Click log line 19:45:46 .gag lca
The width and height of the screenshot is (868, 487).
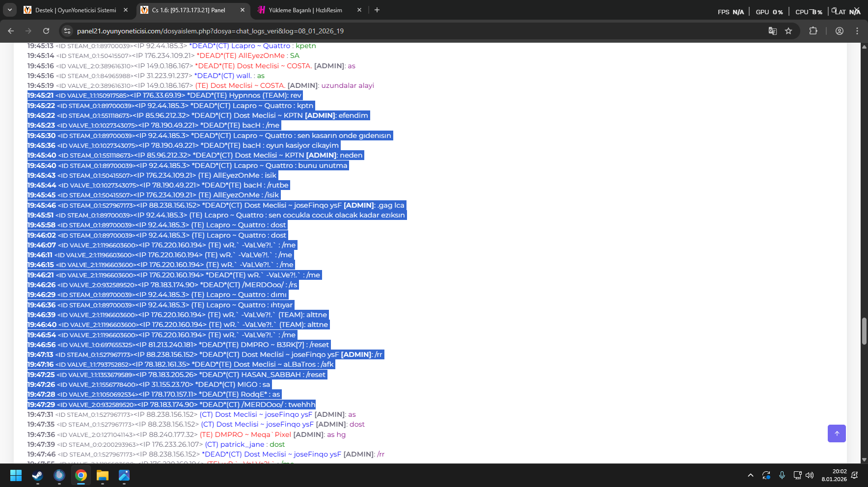[217, 205]
